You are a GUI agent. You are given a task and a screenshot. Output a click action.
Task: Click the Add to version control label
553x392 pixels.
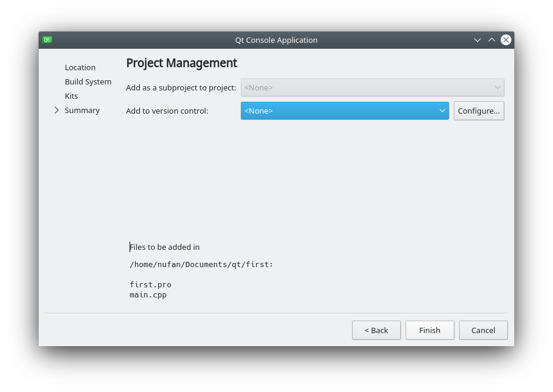[x=167, y=111]
